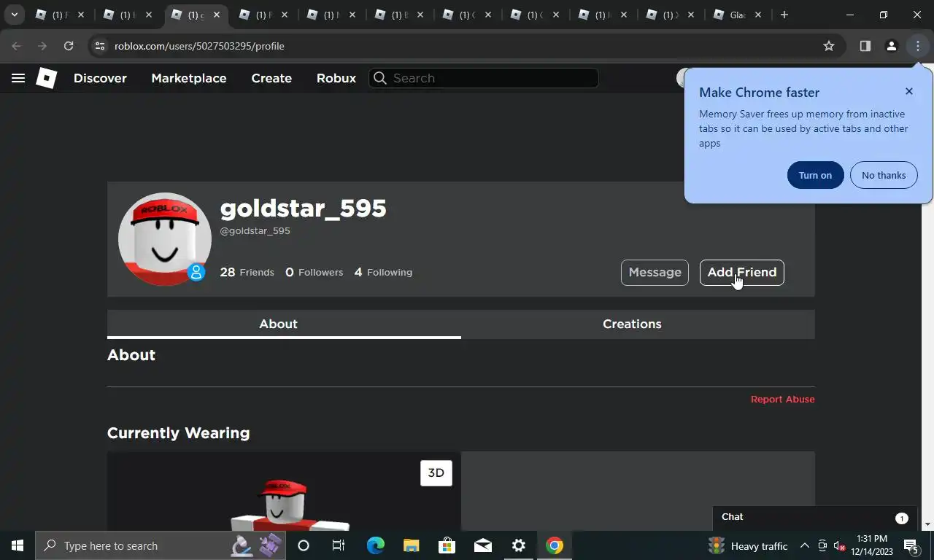Open Discover in Roblox navigation
934x560 pixels.
[x=100, y=78]
